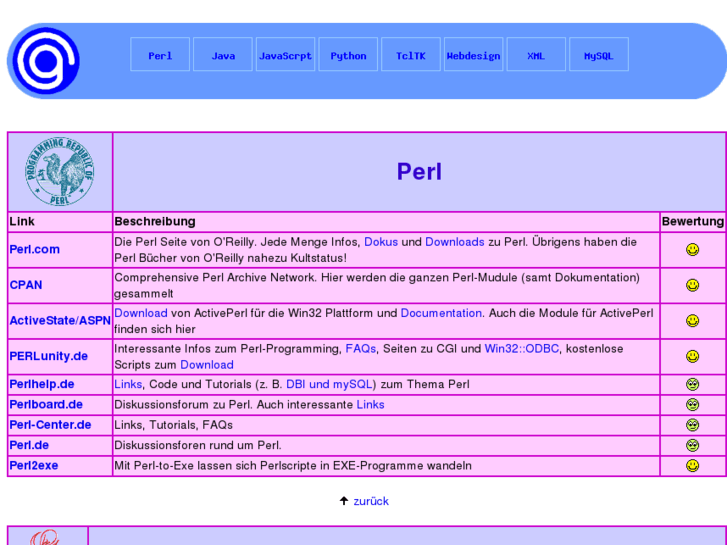Click the blue @ site logo
Image resolution: width=727 pixels, height=545 pixels.
[45, 61]
